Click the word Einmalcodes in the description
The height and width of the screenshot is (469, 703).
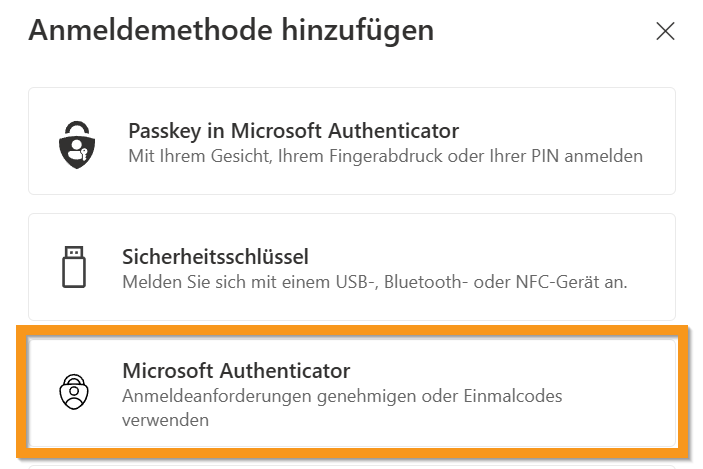click(512, 397)
